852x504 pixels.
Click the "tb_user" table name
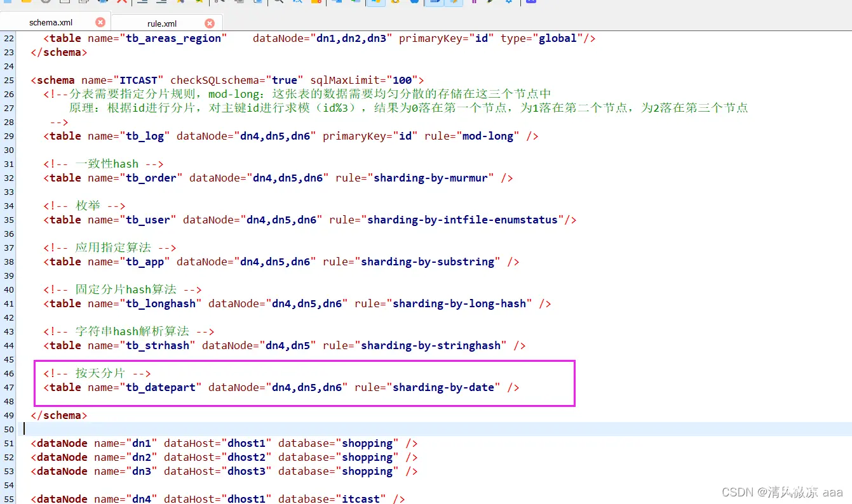(x=148, y=220)
